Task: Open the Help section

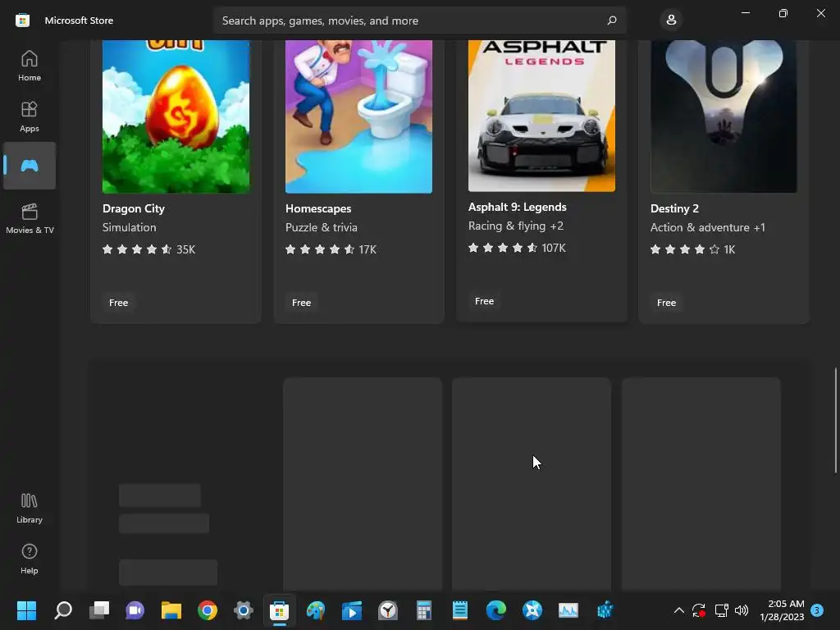Action: [x=30, y=559]
